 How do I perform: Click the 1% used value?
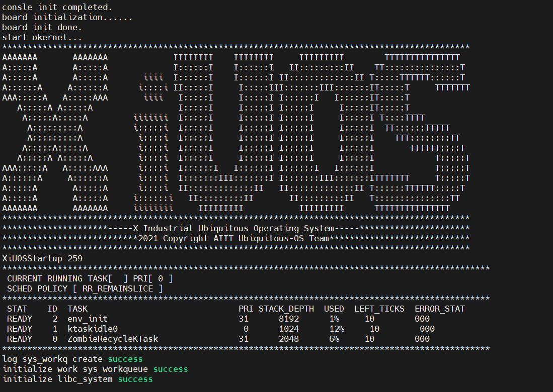pos(334,319)
